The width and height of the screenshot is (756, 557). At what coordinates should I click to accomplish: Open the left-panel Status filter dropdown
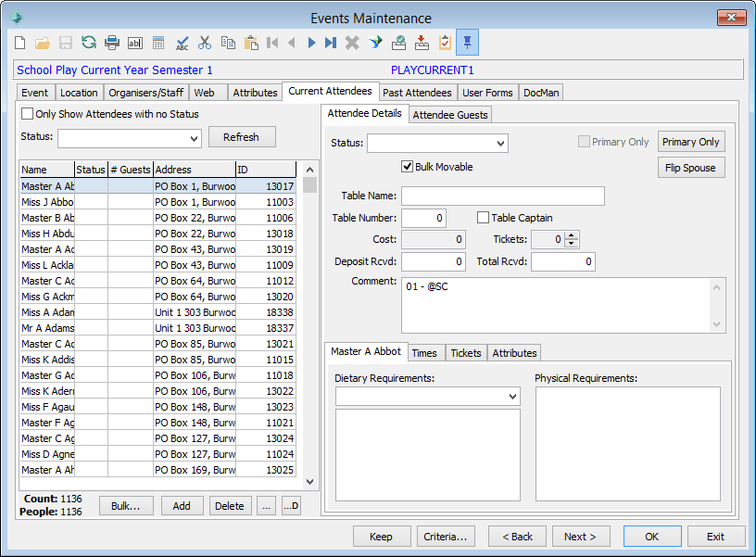point(194,139)
